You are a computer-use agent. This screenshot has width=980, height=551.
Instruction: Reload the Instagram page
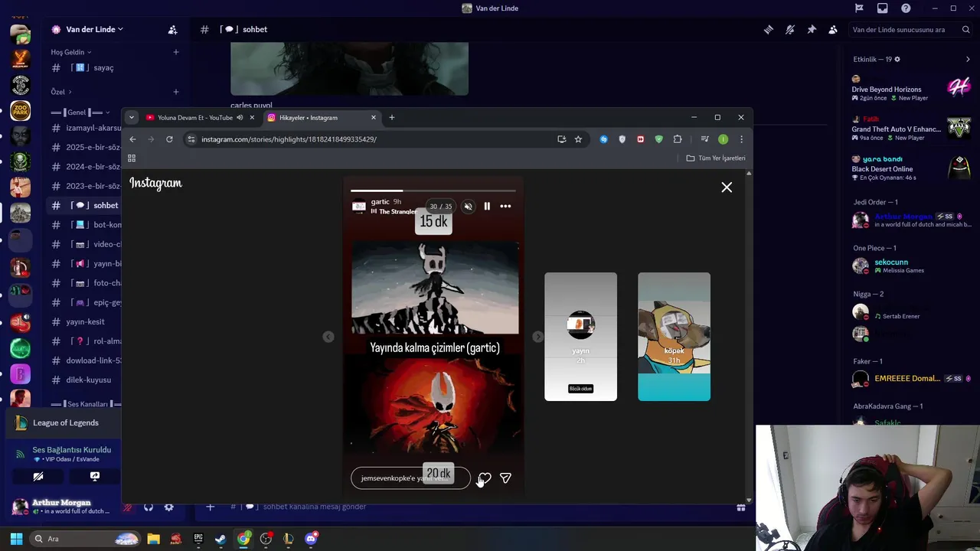pyautogui.click(x=169, y=139)
